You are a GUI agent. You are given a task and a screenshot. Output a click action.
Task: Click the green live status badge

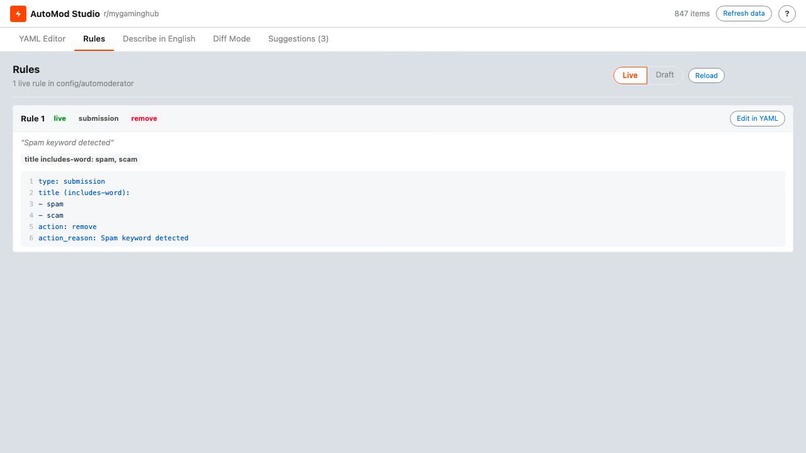[60, 118]
